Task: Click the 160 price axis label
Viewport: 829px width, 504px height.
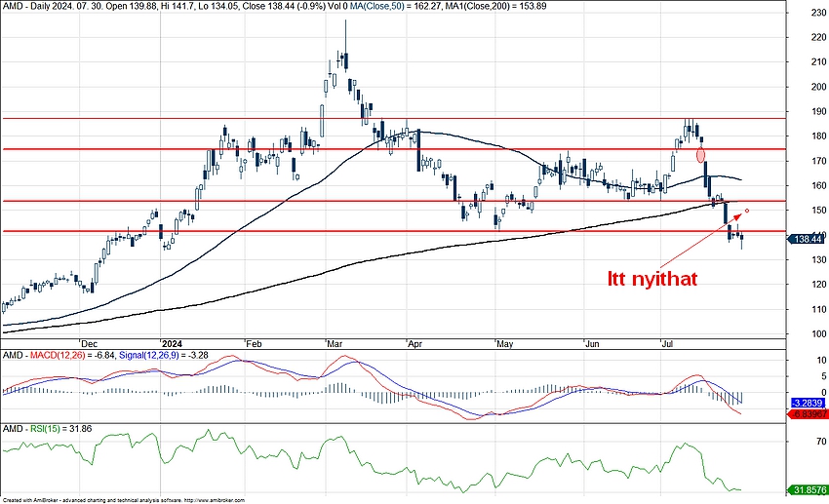Action: 818,185
